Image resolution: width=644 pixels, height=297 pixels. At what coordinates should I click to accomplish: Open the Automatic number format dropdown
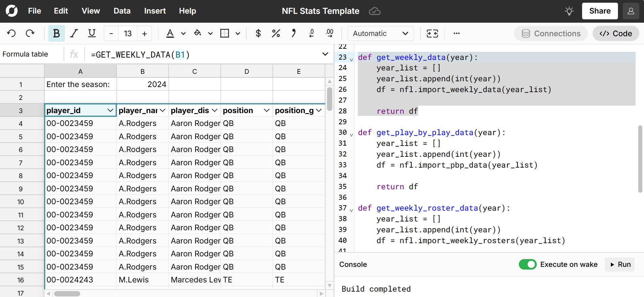coord(381,34)
